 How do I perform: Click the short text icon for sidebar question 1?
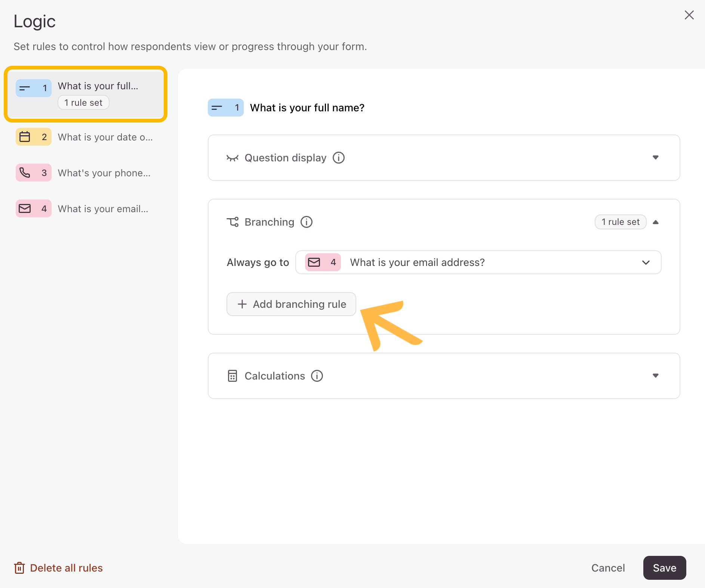coord(25,88)
